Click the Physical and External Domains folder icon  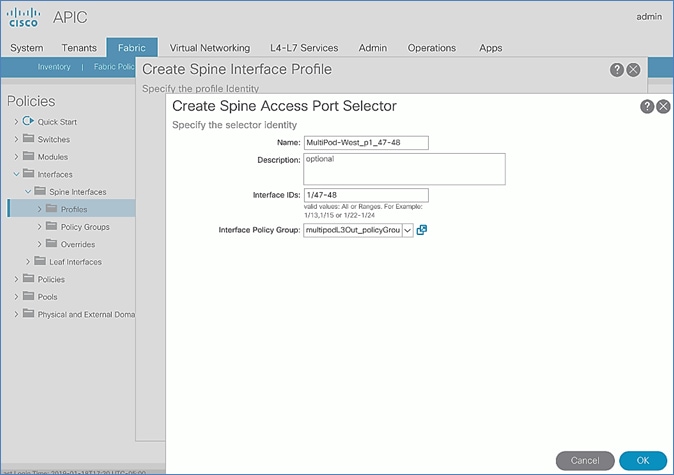tap(28, 314)
